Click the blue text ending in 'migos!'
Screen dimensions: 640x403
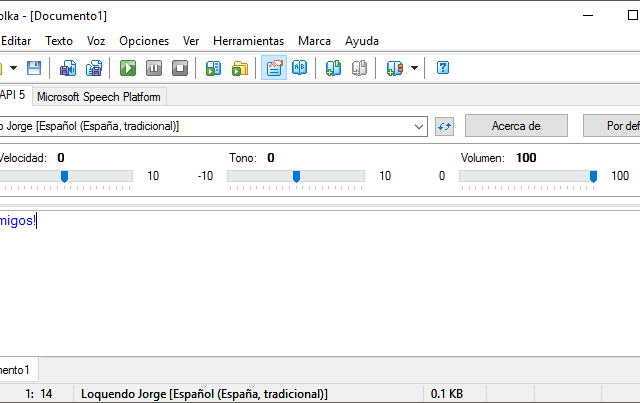point(18,221)
